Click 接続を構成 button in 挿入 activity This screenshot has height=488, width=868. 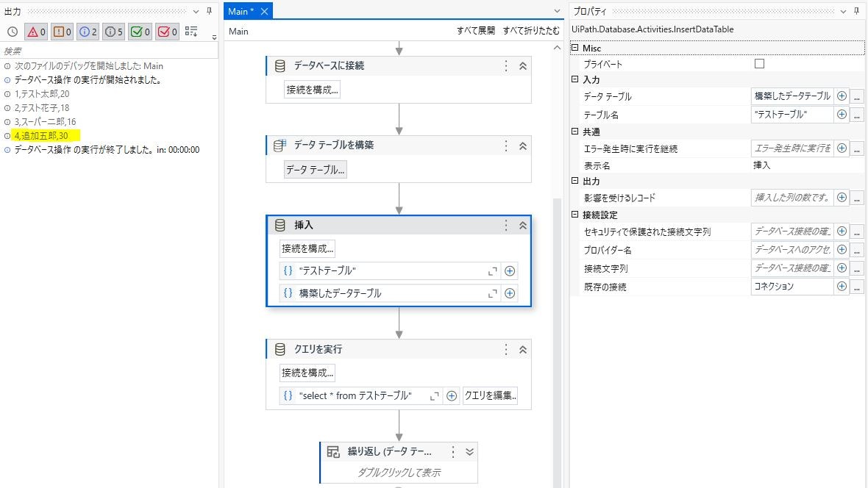click(307, 248)
